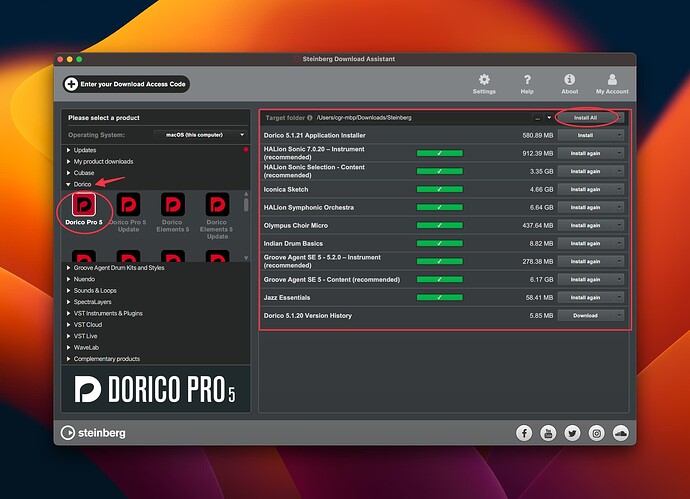Expand the WaveLab category
The image size is (690, 499).
pos(69,347)
